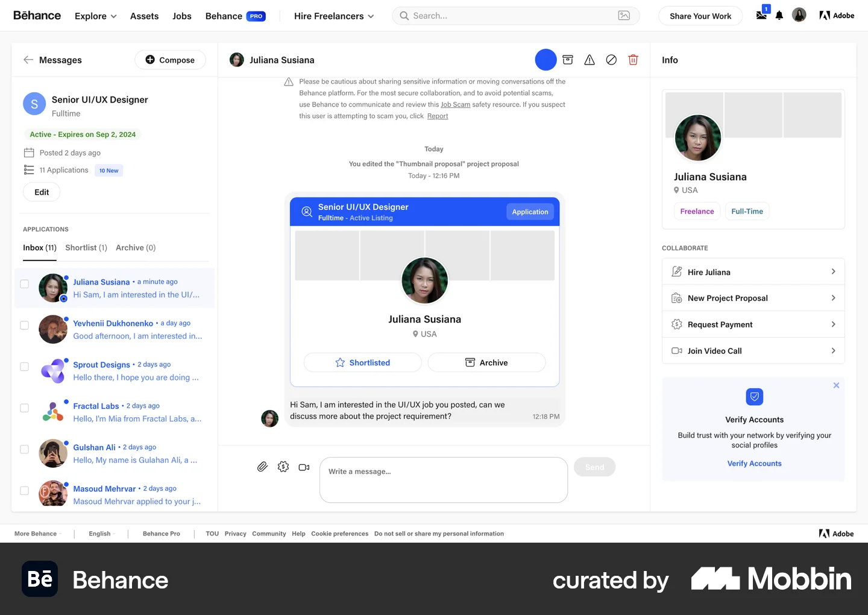
Task: Click the Adobe logo in the top bar
Action: 837,16
